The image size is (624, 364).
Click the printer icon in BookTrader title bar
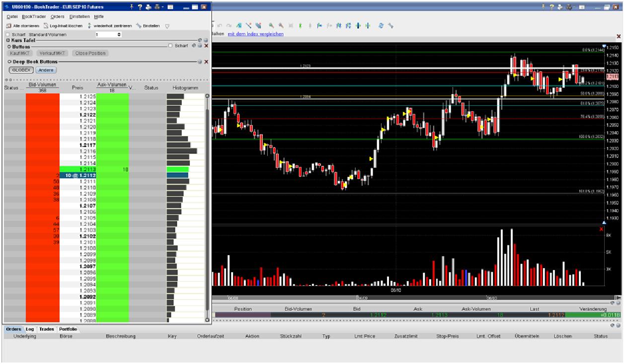pyautogui.click(x=149, y=7)
